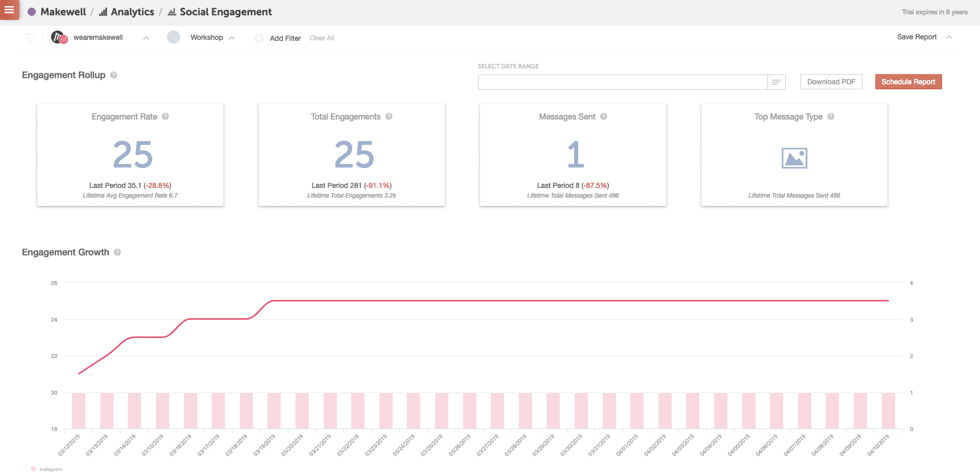
Task: Click the filter funnel icon
Action: (31, 38)
